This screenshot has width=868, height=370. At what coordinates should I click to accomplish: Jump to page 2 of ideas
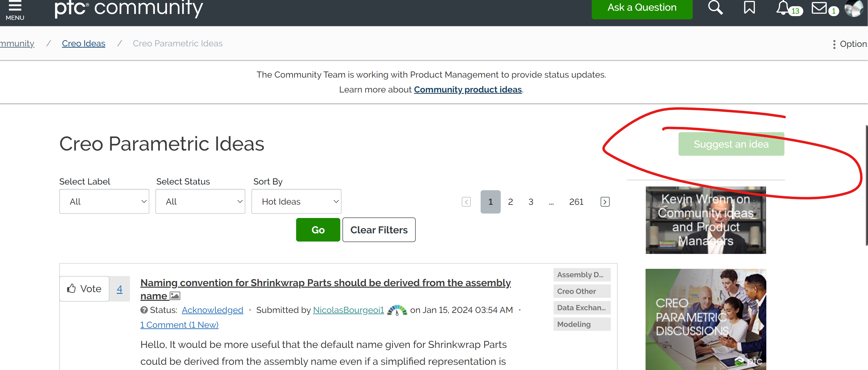[510, 202]
